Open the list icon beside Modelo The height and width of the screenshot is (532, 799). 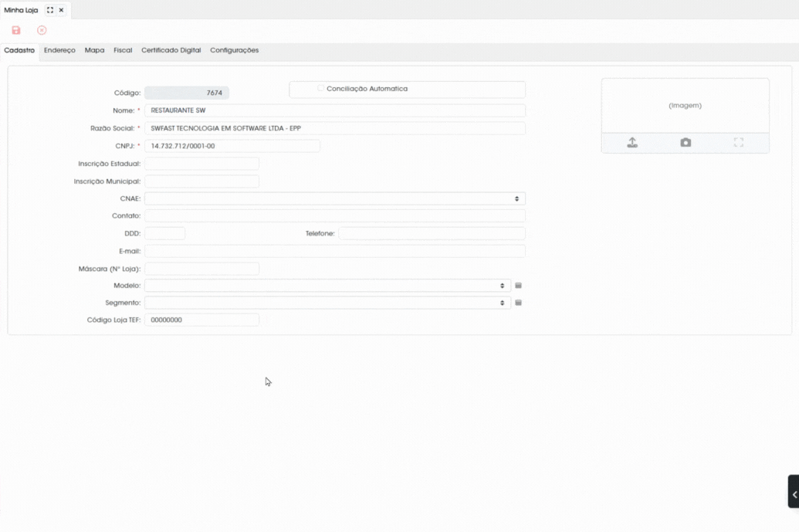[x=518, y=286]
